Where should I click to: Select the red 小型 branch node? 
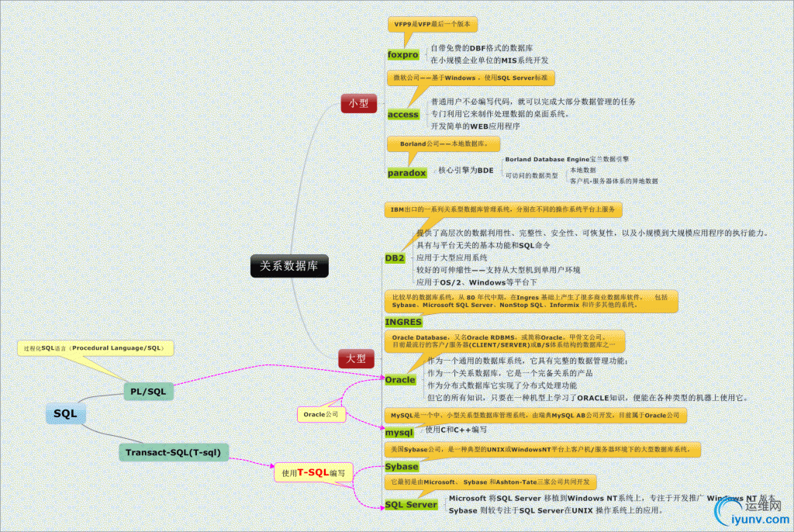pos(358,103)
